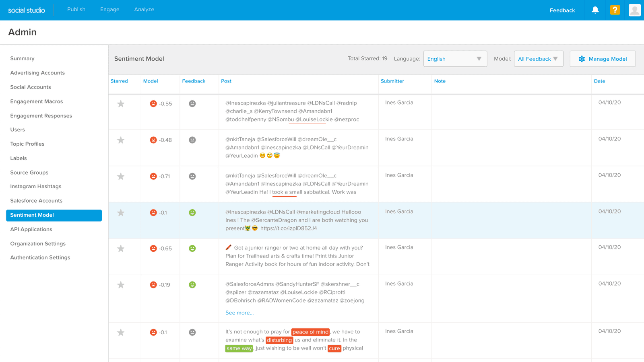The height and width of the screenshot is (362, 644).
Task: Click the neutral feedback face for the -0.55 post
Action: [x=192, y=104]
